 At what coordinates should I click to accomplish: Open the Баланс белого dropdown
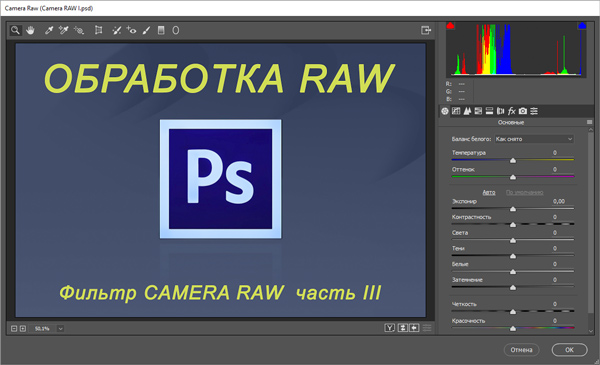tap(534, 139)
